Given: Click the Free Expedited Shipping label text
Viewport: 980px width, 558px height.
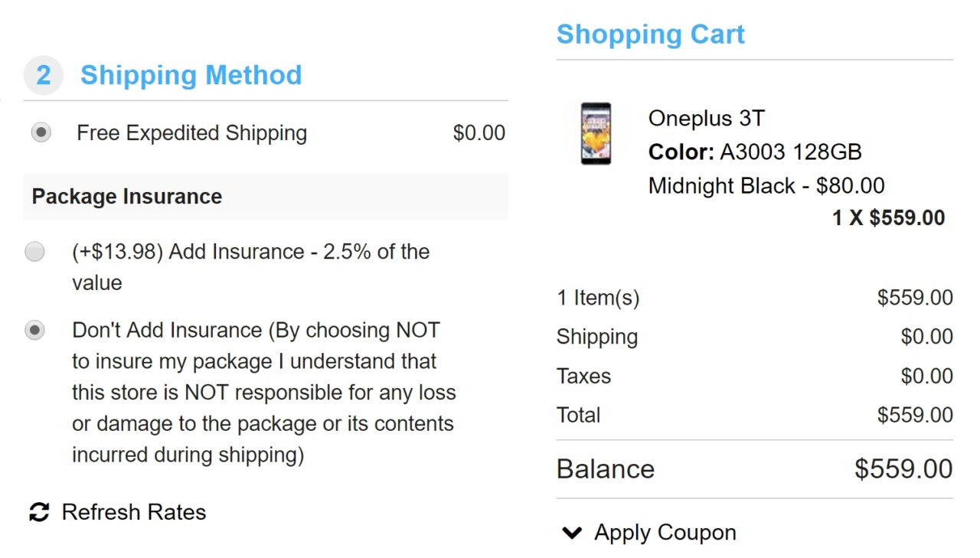Looking at the screenshot, I should point(191,133).
